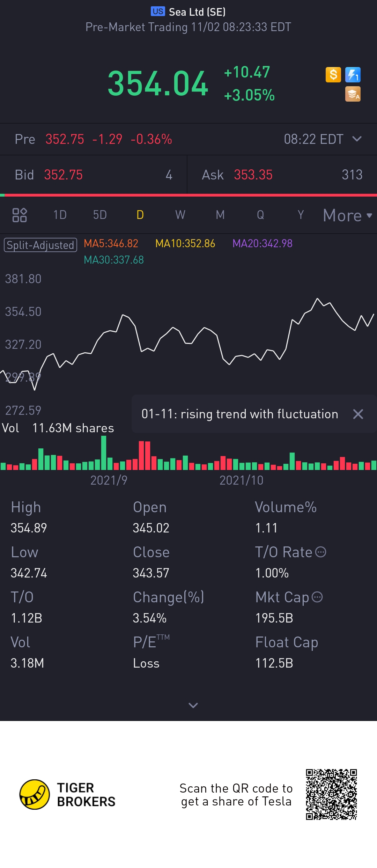Tap the MA30:337.68 indicator label

114,260
